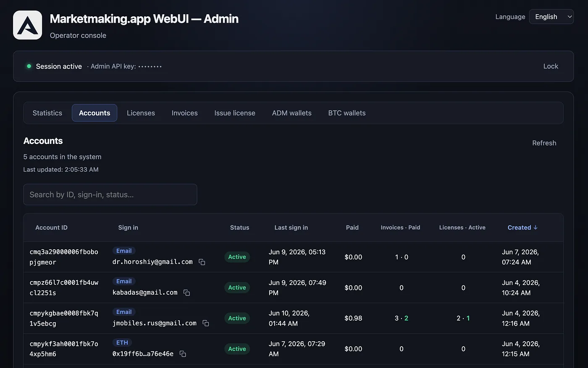
Task: Click the Last sign in column header
Action: coord(291,227)
